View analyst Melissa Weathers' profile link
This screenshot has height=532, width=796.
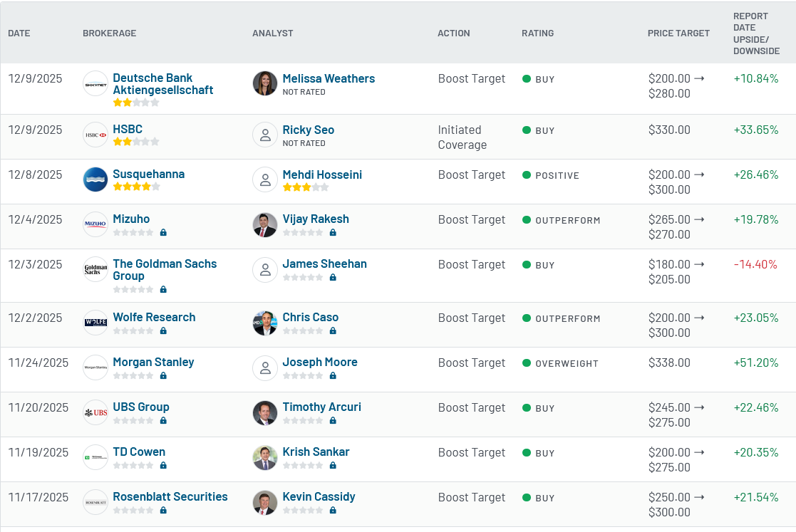coord(329,78)
